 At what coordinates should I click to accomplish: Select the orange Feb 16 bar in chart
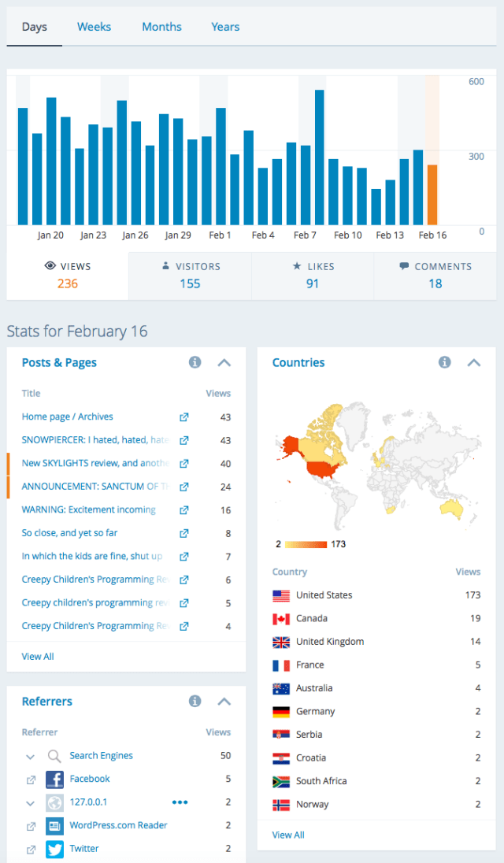tap(432, 194)
